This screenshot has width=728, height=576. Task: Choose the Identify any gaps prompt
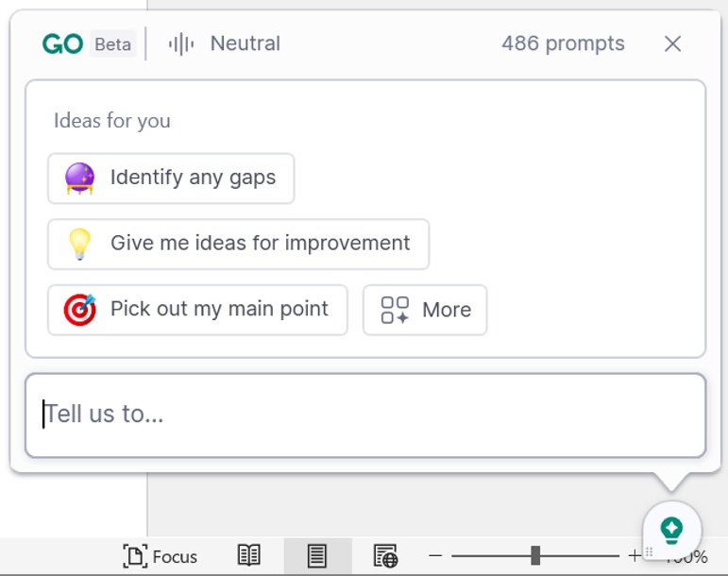pyautogui.click(x=171, y=178)
